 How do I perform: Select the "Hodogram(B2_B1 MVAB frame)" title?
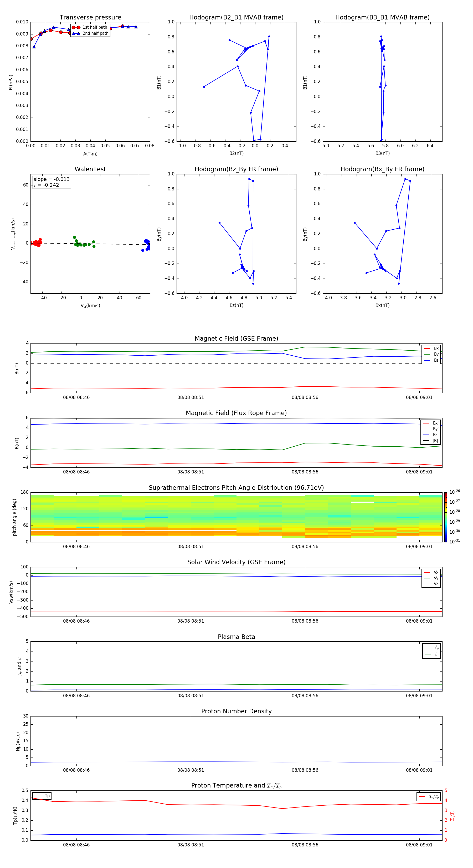coord(236,18)
